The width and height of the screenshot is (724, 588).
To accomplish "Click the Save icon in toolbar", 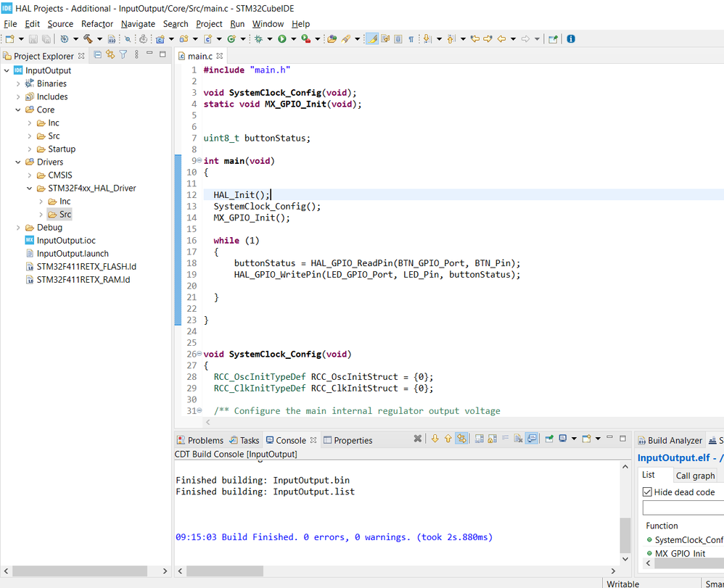I will coord(33,39).
